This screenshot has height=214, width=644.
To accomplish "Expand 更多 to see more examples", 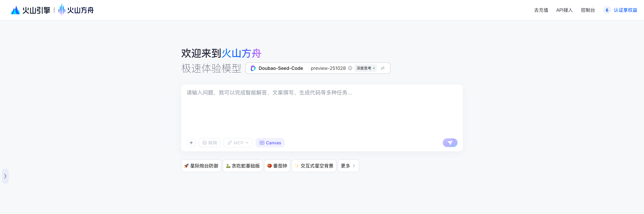I will 348,166.
